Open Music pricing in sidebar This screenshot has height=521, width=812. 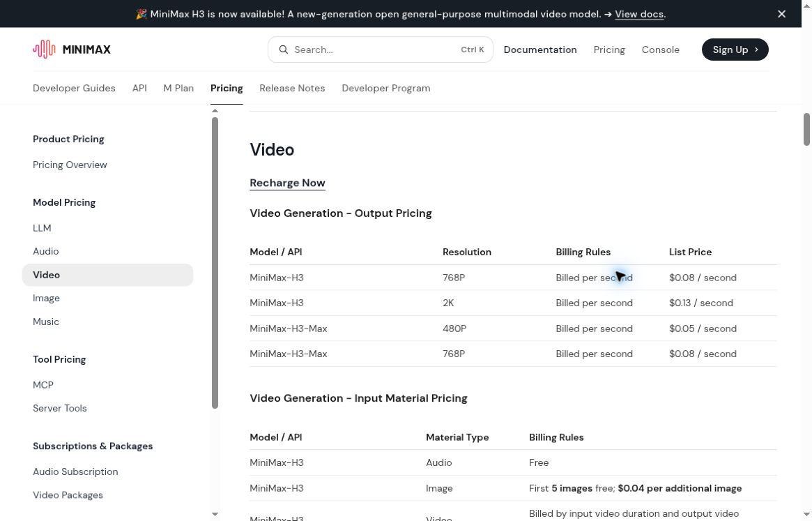45,322
